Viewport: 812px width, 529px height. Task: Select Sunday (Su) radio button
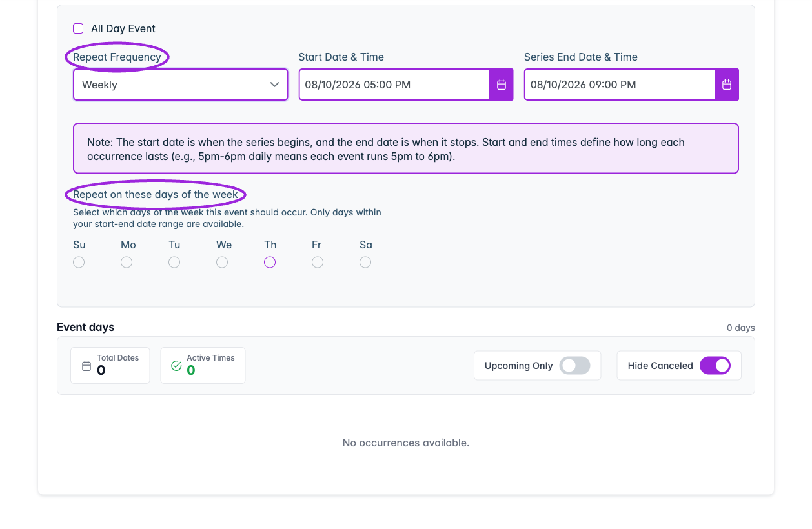pyautogui.click(x=79, y=262)
